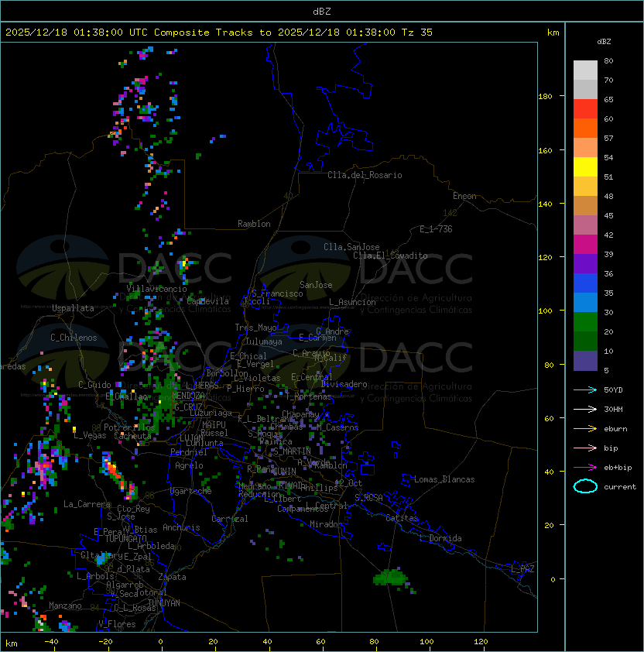
Task: Click the 'Clla.El_Cavadito' map label
Action: [390, 256]
